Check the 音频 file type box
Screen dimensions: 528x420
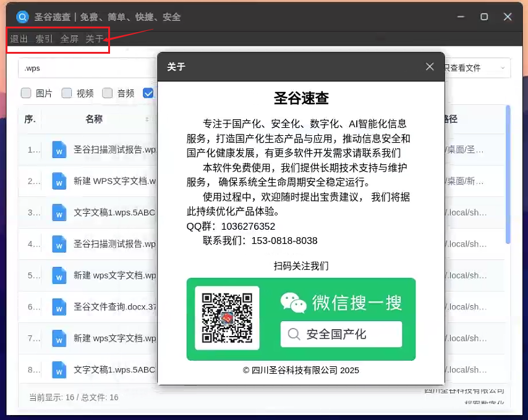[x=108, y=93]
